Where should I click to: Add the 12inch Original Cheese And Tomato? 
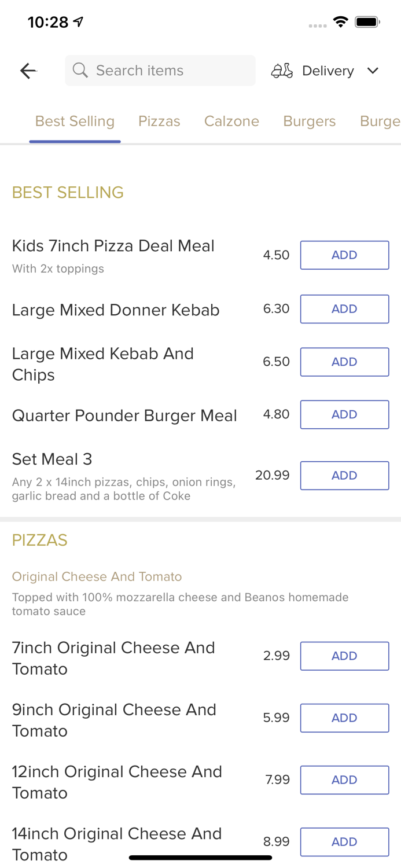tap(344, 779)
